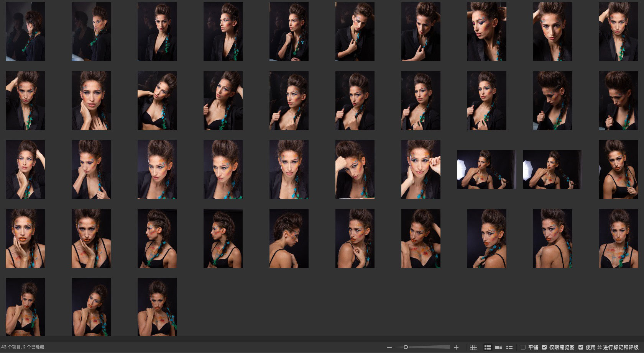This screenshot has height=353, width=644.
Task: Click the lock thumbnail grid icon
Action: click(x=473, y=347)
